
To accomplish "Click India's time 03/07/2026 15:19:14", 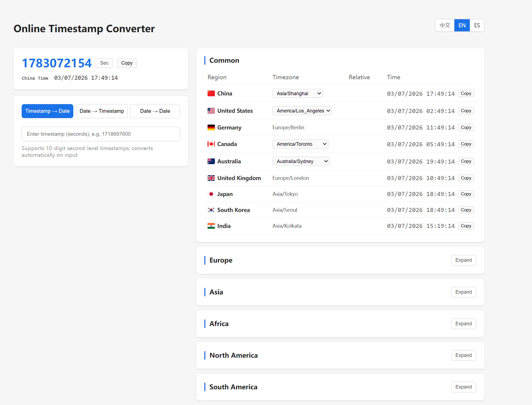I will 421,226.
